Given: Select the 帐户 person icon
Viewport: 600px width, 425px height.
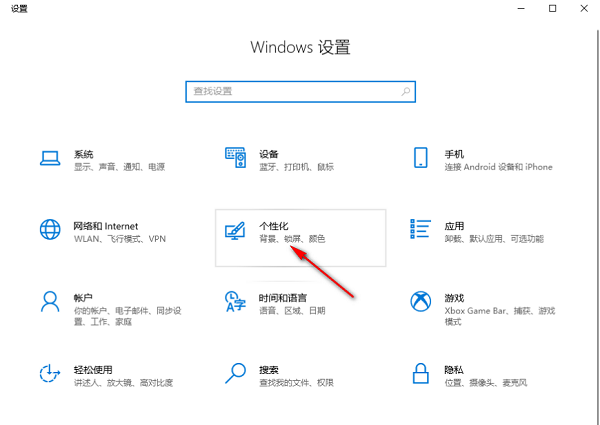Looking at the screenshot, I should coord(50,302).
